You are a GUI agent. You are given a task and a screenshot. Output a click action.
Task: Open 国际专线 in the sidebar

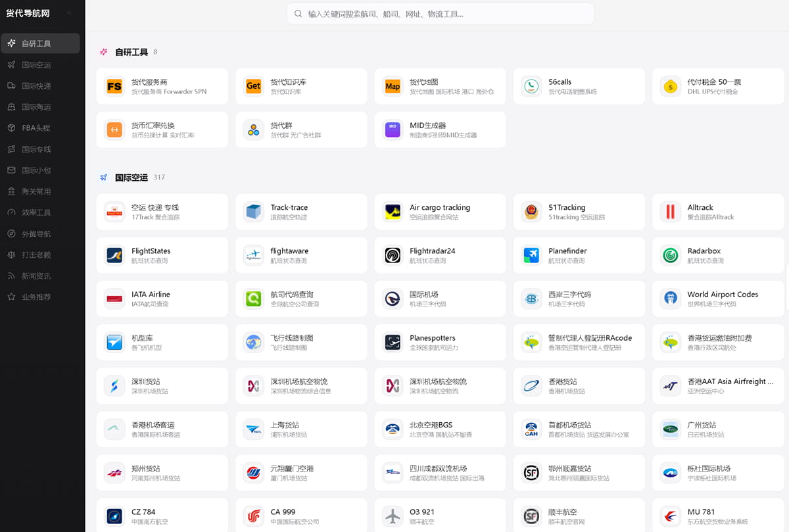[40, 149]
